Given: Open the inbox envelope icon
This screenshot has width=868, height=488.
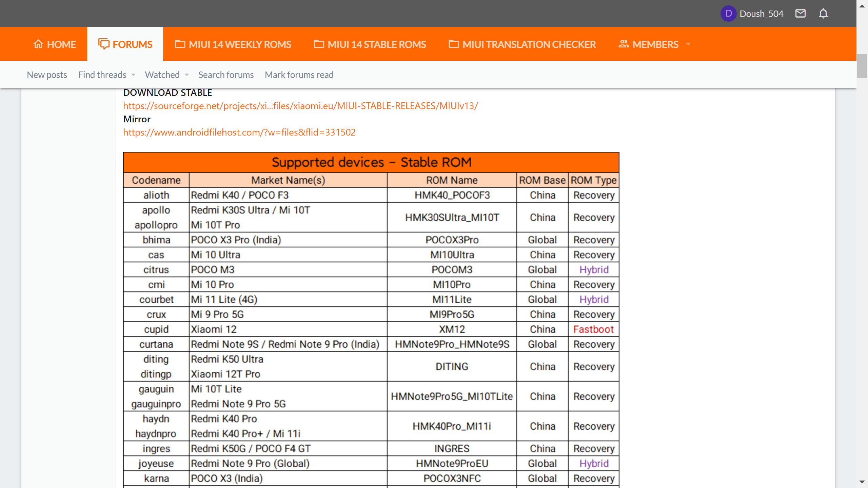Looking at the screenshot, I should coord(800,14).
